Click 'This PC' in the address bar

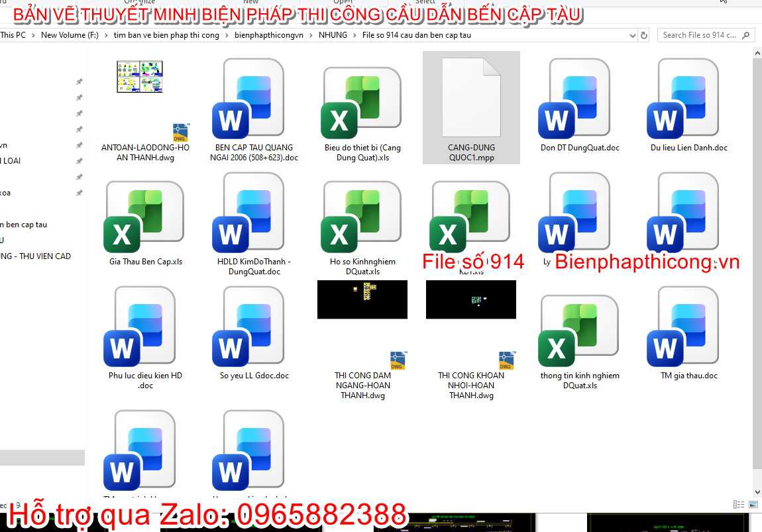(13, 35)
